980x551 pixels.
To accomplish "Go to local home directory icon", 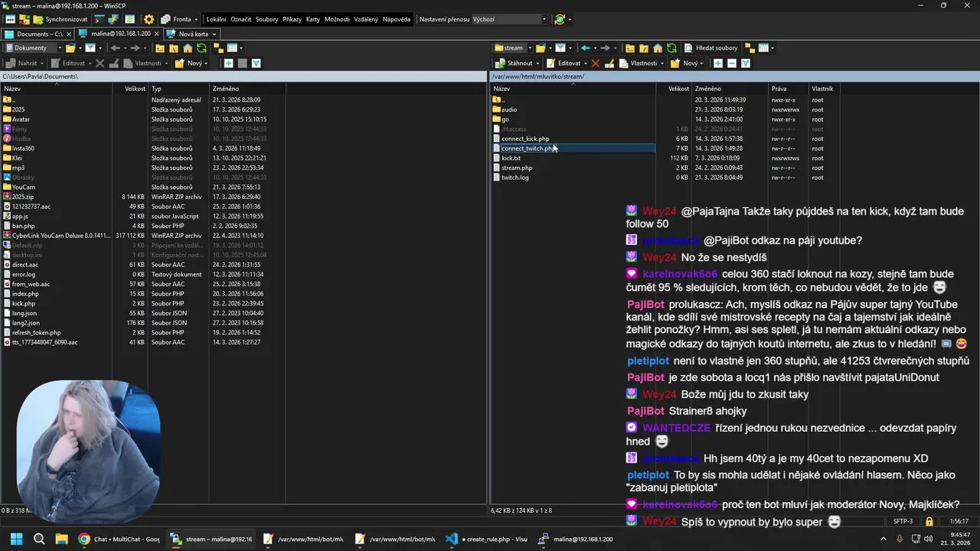I will [188, 47].
